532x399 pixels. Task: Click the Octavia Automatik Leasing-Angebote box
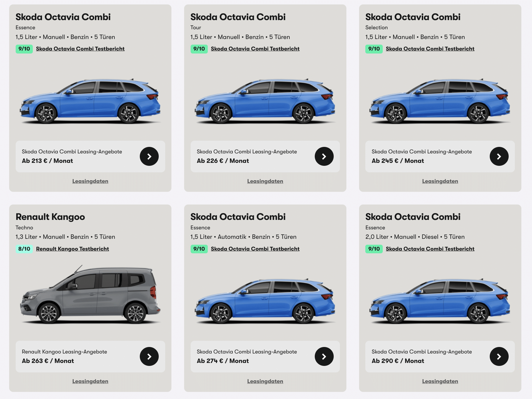tap(265, 356)
